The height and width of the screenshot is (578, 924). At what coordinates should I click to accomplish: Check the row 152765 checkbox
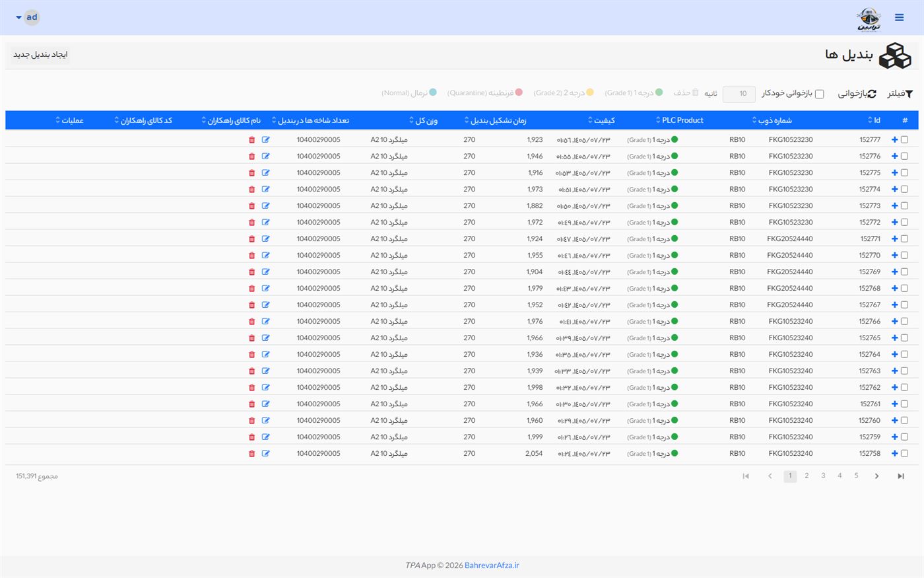(904, 338)
